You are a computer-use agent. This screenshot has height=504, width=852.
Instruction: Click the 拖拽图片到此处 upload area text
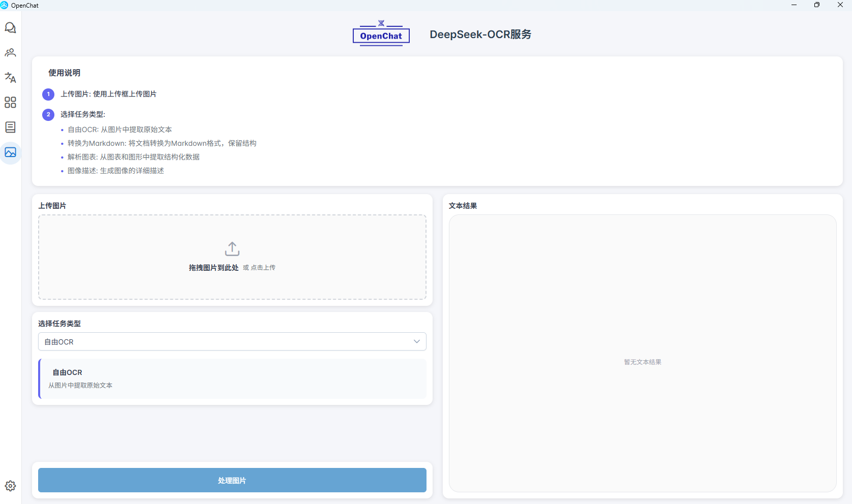pyautogui.click(x=214, y=268)
